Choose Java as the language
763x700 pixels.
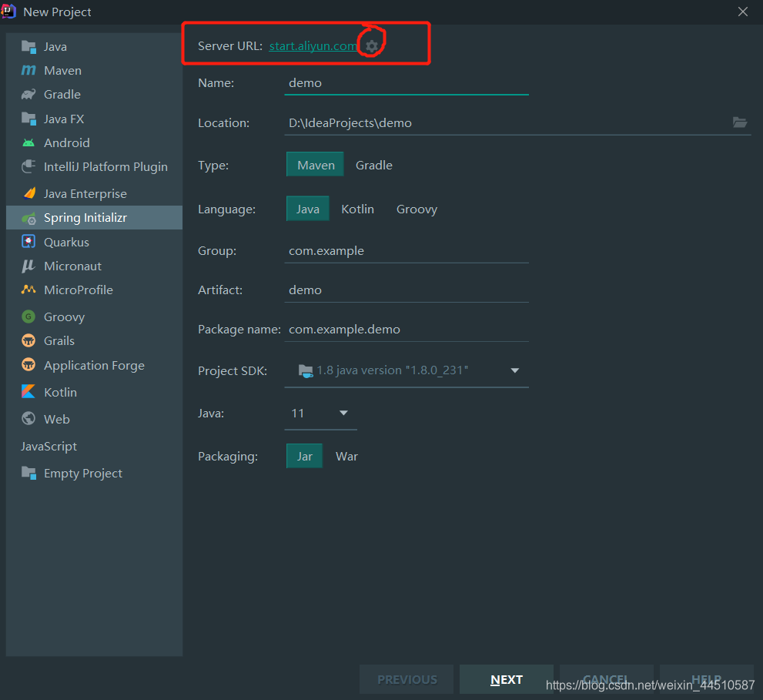click(307, 209)
